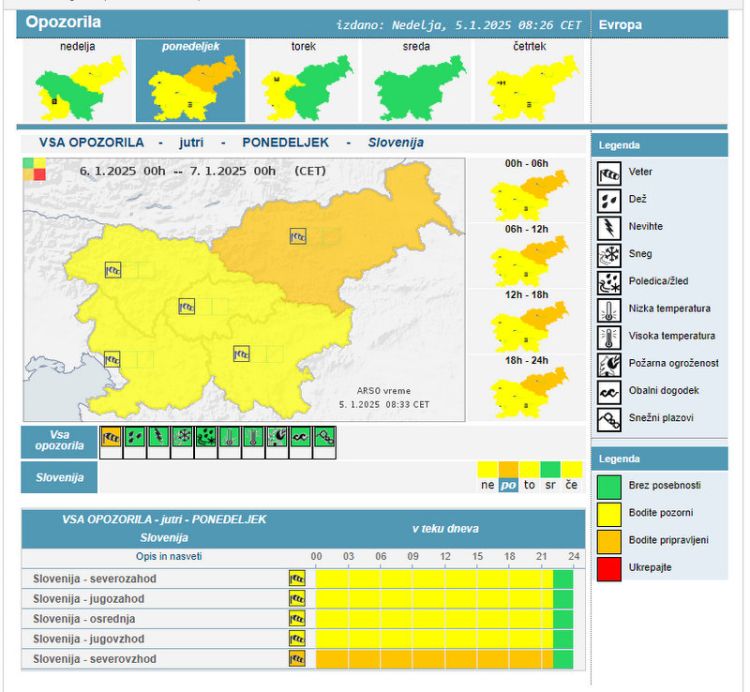Select the wind warning filter icon below the map
The height and width of the screenshot is (692, 750).
pyautogui.click(x=110, y=436)
